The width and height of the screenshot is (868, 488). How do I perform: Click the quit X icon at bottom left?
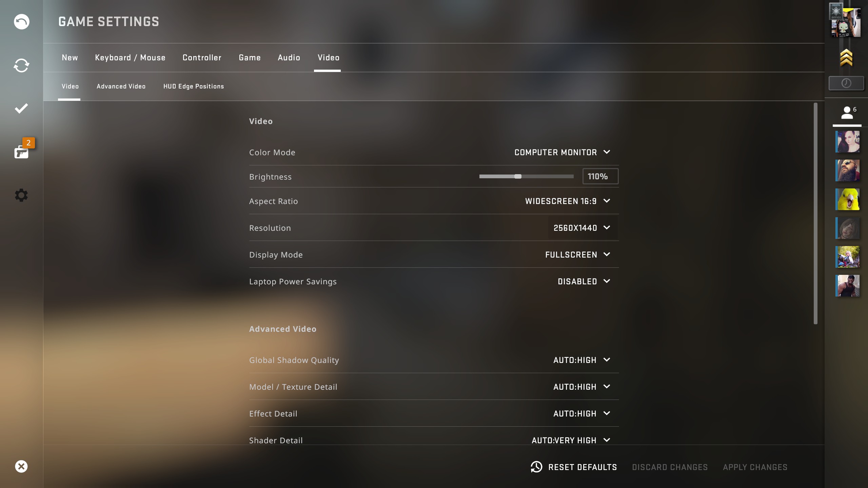point(21,466)
